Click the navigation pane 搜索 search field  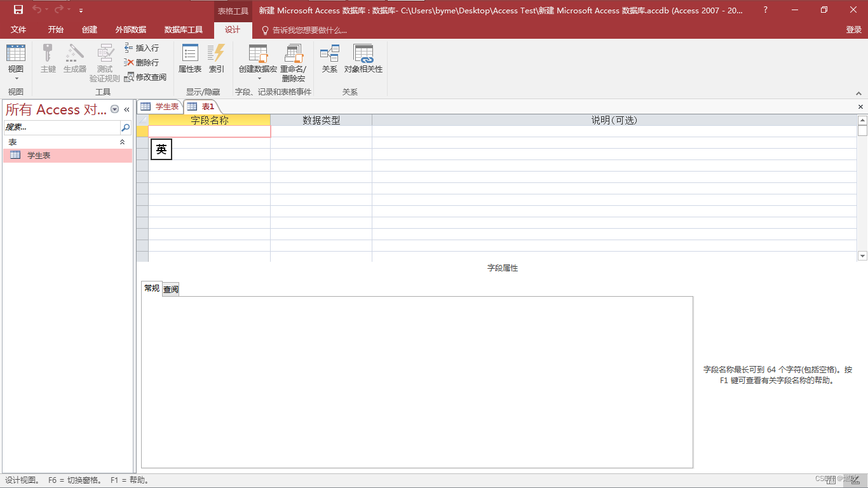tap(62, 128)
